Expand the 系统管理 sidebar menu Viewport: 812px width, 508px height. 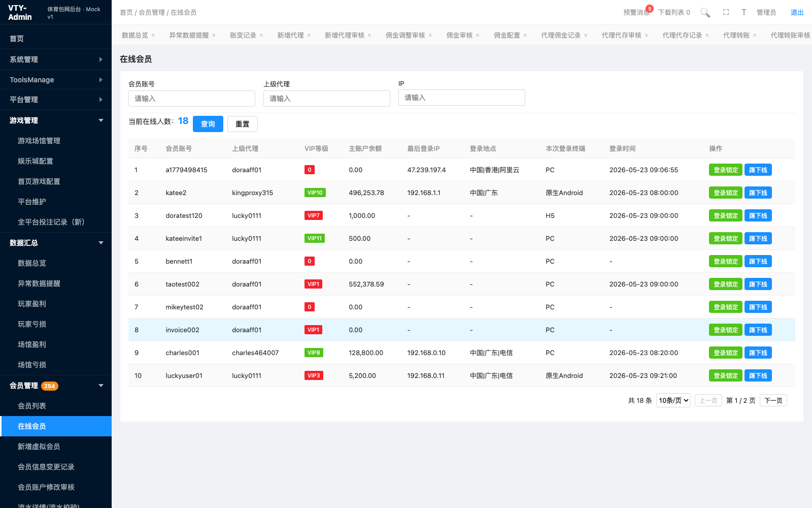point(56,59)
